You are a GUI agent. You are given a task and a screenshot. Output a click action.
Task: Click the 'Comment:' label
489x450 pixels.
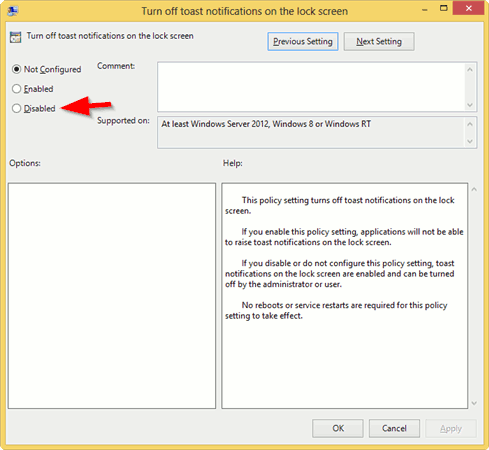(116, 66)
